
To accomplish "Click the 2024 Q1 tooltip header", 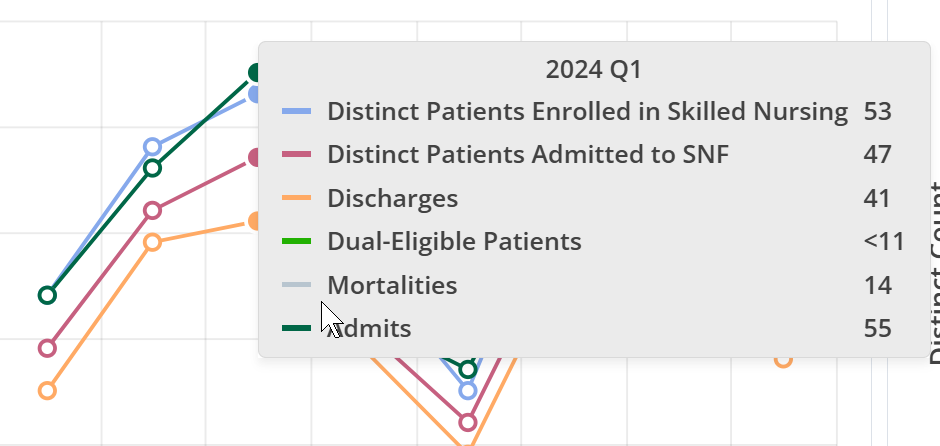I will coord(593,70).
